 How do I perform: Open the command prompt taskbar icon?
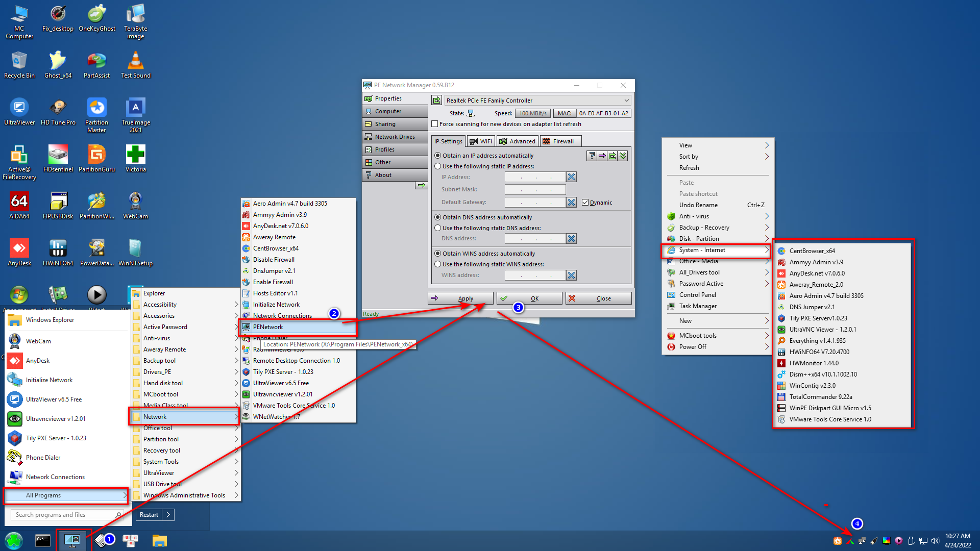click(43, 540)
